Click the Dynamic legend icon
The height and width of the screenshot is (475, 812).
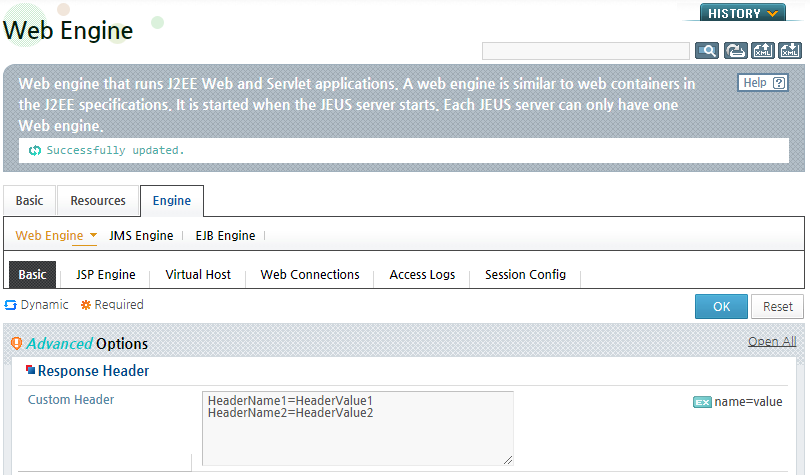11,305
